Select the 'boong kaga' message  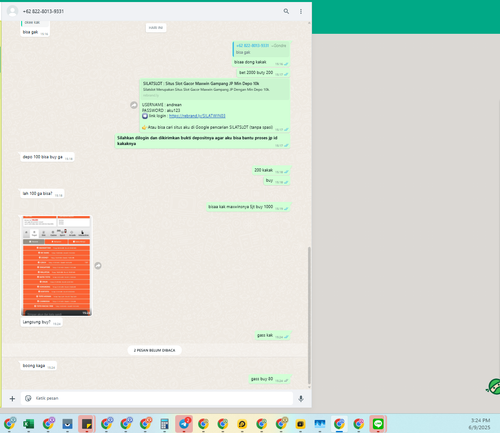click(38, 366)
